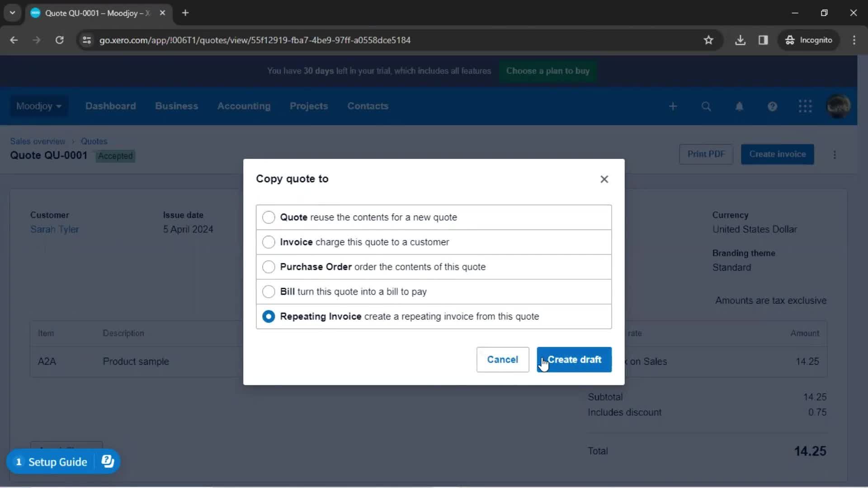Click the Print PDF button

(706, 154)
